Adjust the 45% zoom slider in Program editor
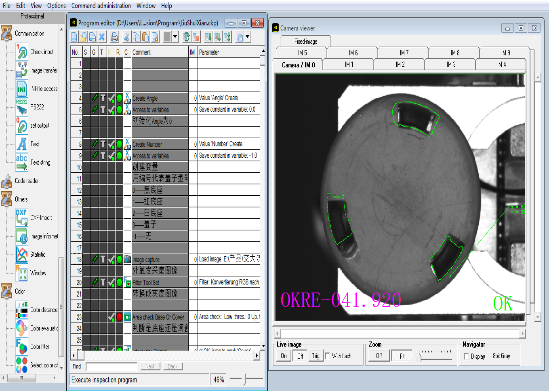 (x=246, y=379)
